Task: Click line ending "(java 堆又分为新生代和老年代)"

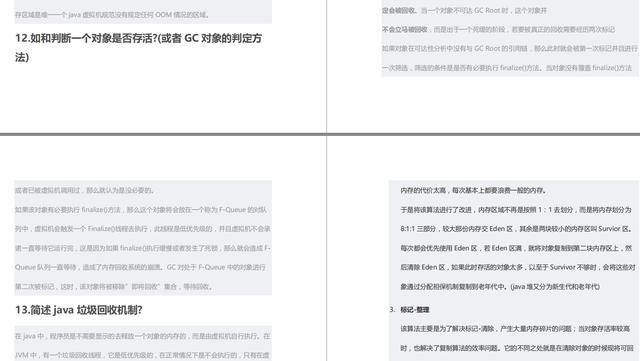Action: pos(500,287)
